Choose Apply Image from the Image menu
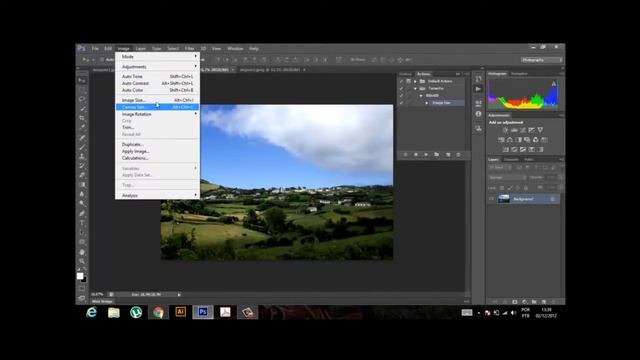 (158, 151)
